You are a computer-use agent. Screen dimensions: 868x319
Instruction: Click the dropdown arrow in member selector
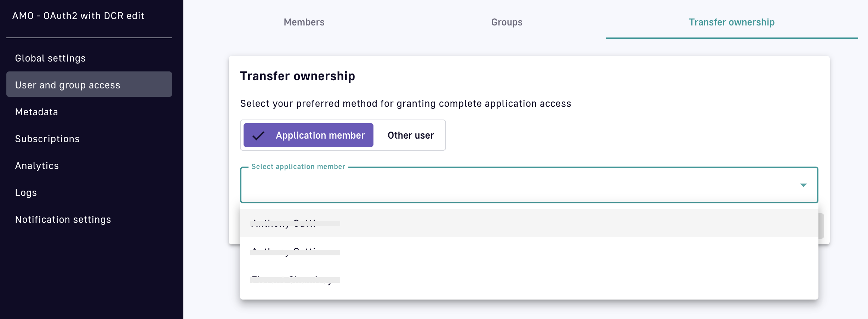pos(803,185)
